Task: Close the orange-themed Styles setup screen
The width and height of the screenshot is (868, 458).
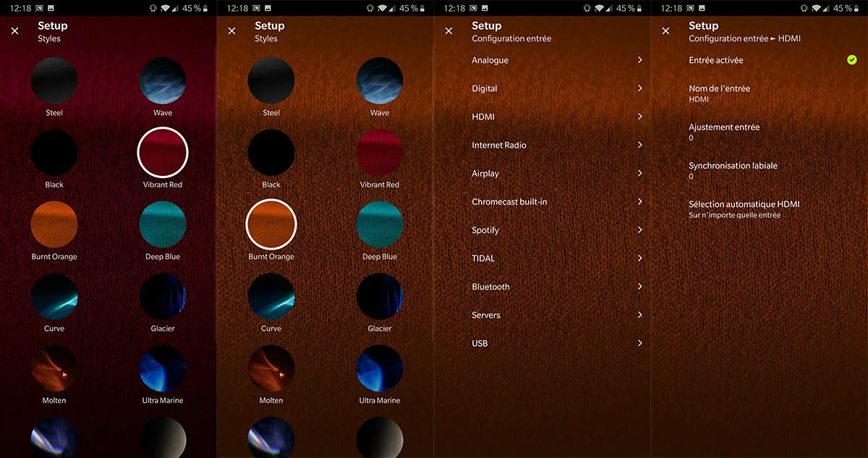Action: [x=231, y=31]
